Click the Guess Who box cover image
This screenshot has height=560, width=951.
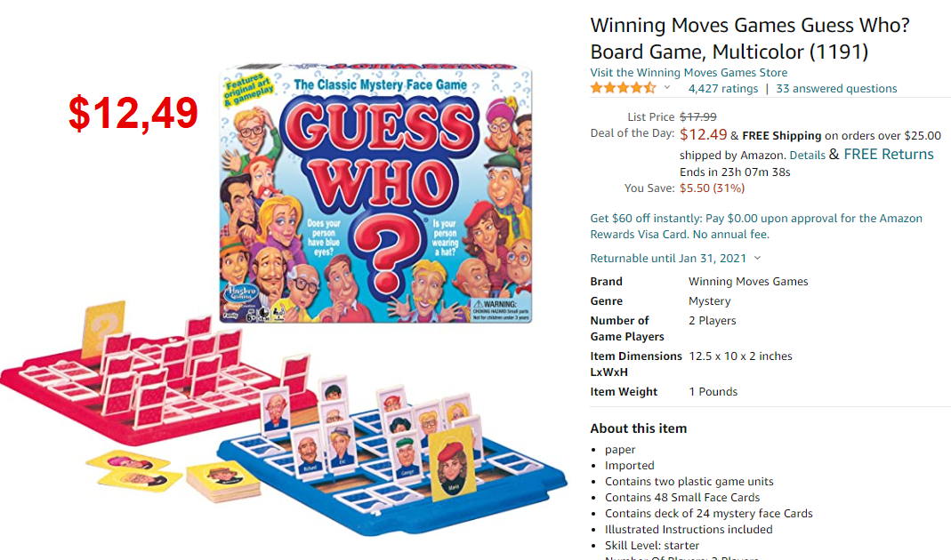(x=375, y=194)
